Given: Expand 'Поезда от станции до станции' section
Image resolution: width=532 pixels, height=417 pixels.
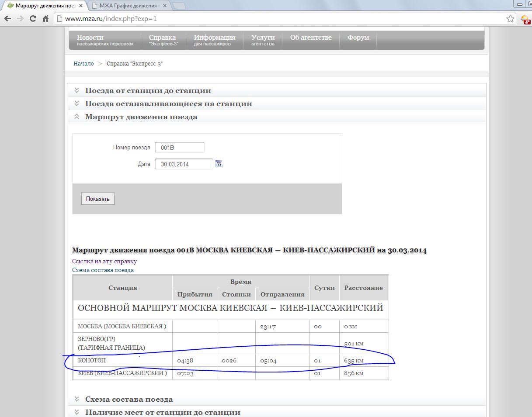Looking at the screenshot, I should coord(148,90).
